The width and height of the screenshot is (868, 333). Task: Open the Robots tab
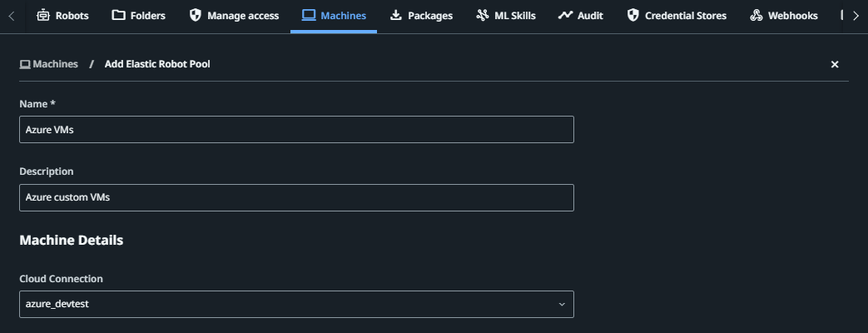(x=62, y=16)
